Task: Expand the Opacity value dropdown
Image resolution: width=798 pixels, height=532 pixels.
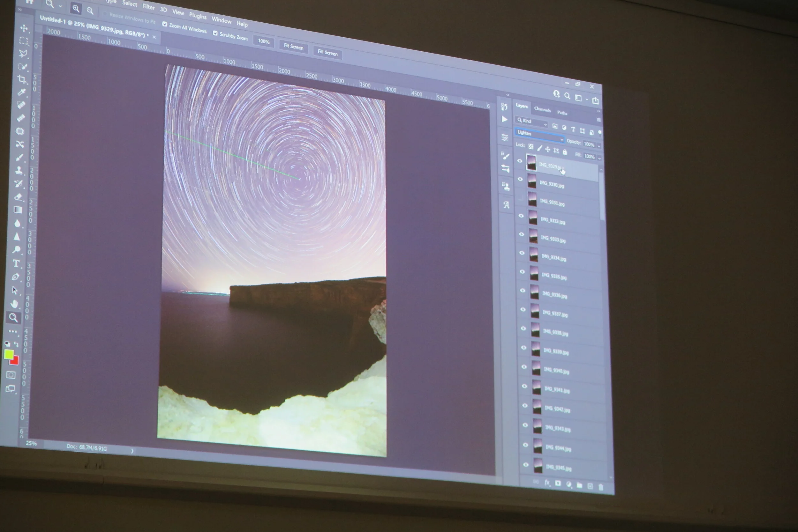Action: click(599, 146)
